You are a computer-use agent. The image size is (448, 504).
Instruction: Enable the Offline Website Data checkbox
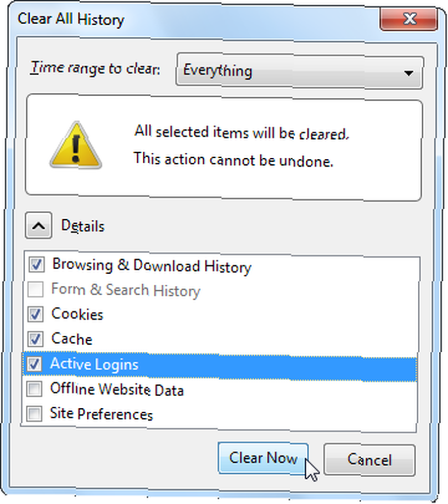[x=34, y=389]
